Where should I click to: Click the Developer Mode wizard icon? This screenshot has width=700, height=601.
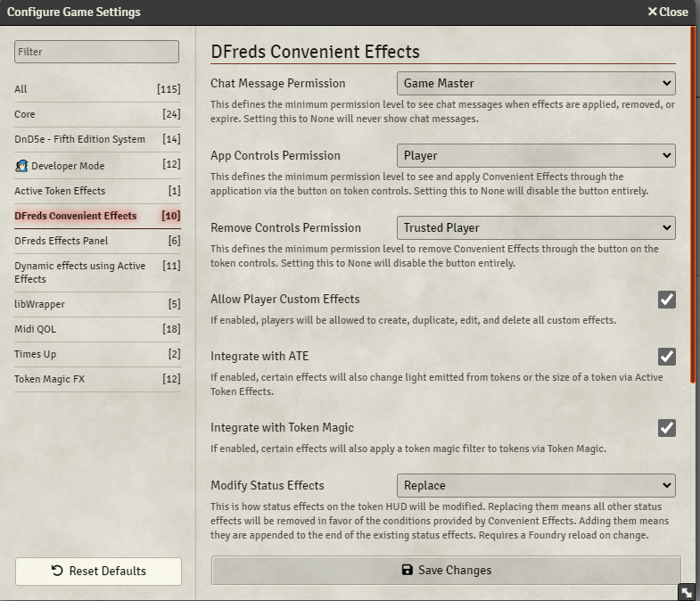pyautogui.click(x=21, y=166)
